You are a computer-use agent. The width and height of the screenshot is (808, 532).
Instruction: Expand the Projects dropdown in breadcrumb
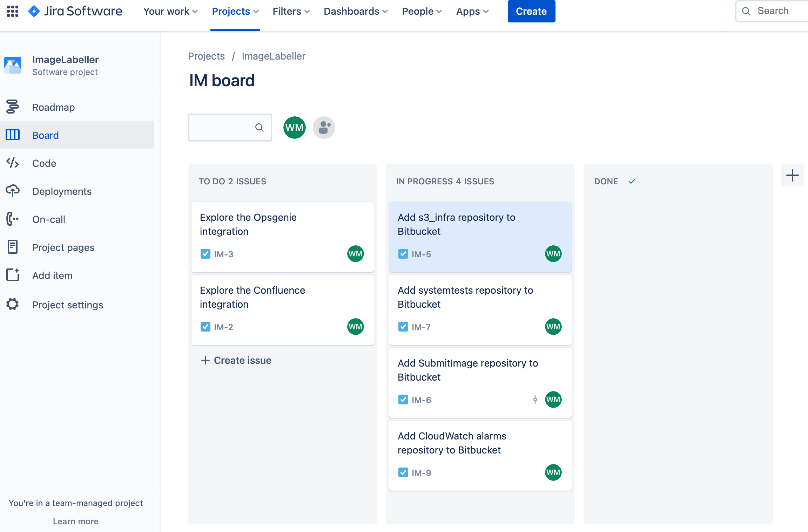coord(206,56)
